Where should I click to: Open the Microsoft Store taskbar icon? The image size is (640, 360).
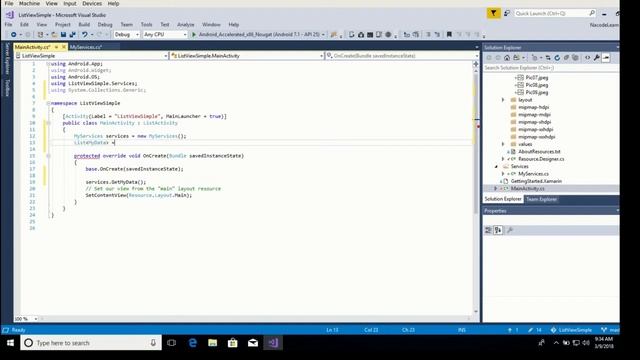233,343
